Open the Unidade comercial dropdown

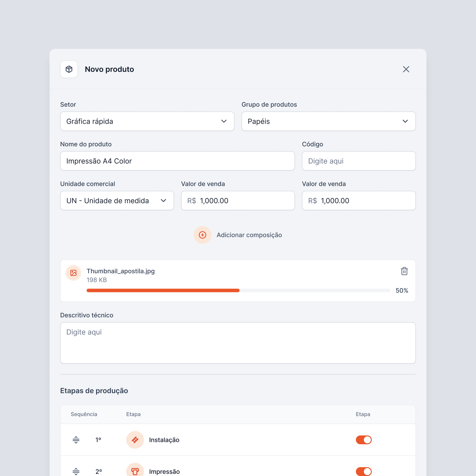(x=117, y=201)
